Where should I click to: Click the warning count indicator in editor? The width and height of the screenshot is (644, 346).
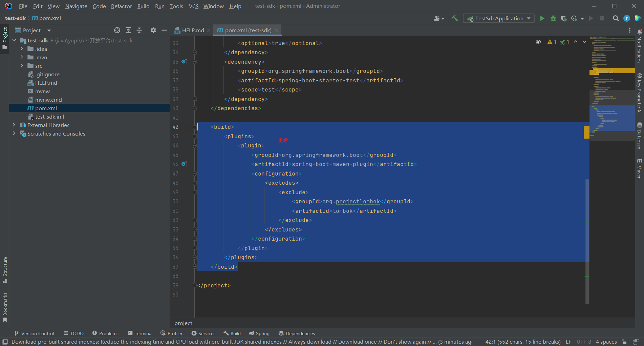[552, 42]
